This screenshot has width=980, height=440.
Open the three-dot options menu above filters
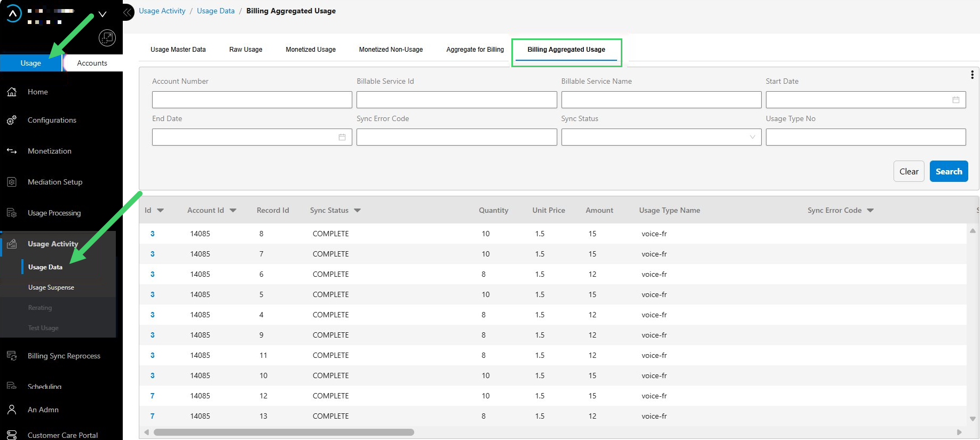coord(972,75)
